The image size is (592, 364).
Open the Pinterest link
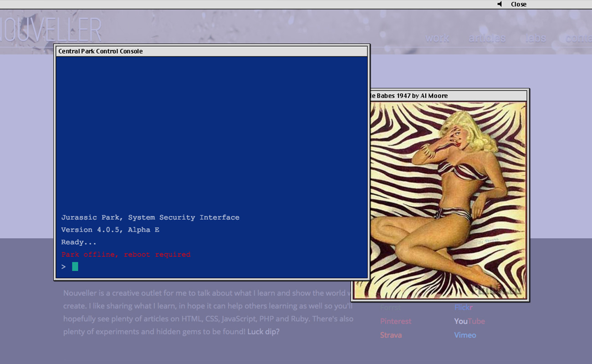pyautogui.click(x=396, y=321)
